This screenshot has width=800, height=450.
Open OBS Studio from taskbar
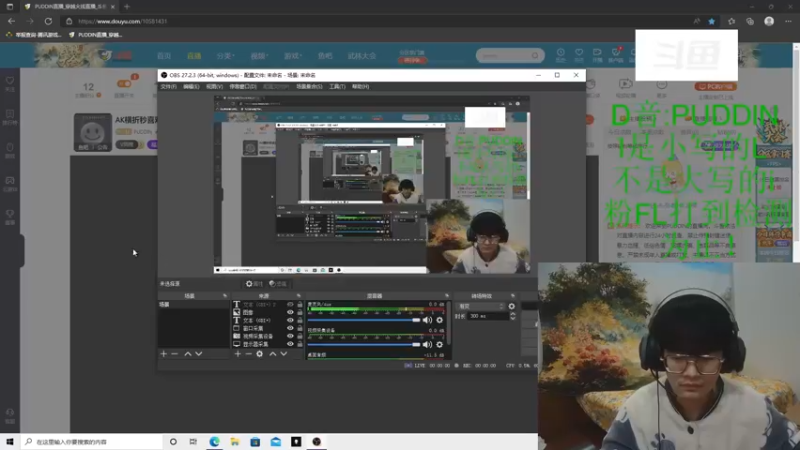(x=316, y=442)
